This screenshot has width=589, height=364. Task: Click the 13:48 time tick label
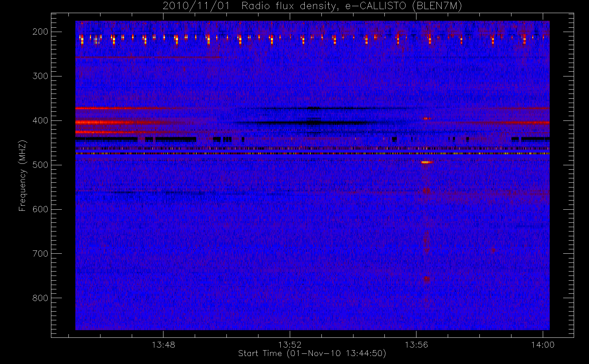coord(163,344)
